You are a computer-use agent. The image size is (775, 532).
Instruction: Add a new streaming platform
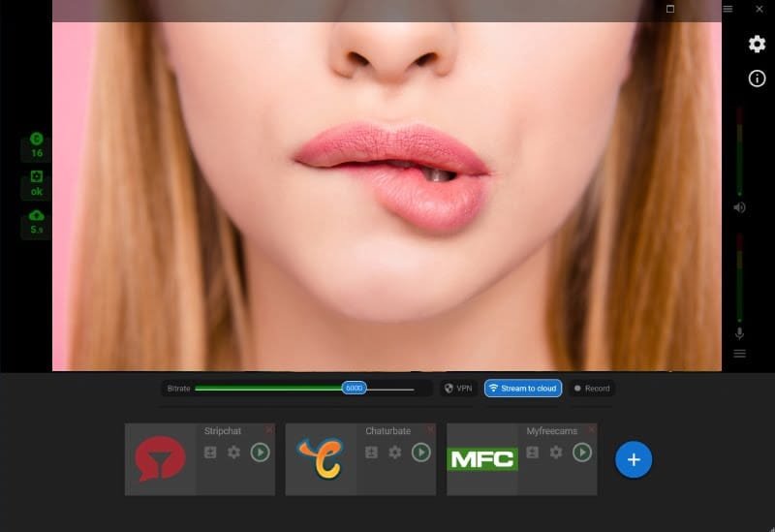pyautogui.click(x=634, y=459)
